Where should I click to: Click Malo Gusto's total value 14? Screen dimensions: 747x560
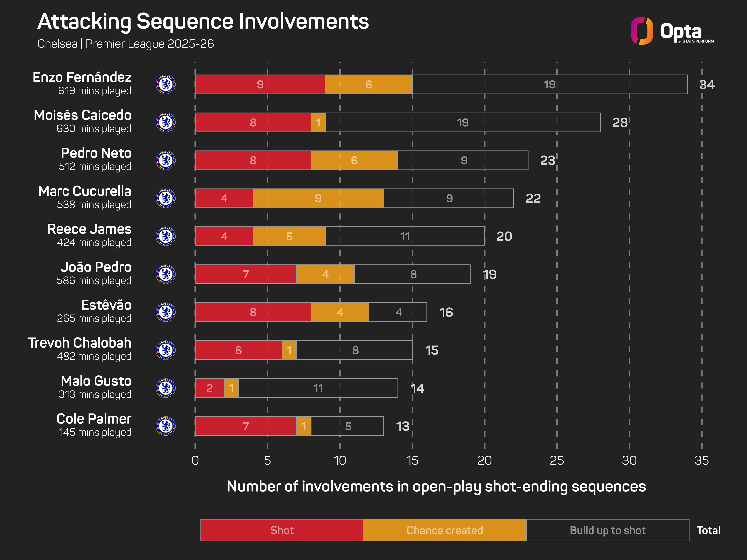[418, 388]
